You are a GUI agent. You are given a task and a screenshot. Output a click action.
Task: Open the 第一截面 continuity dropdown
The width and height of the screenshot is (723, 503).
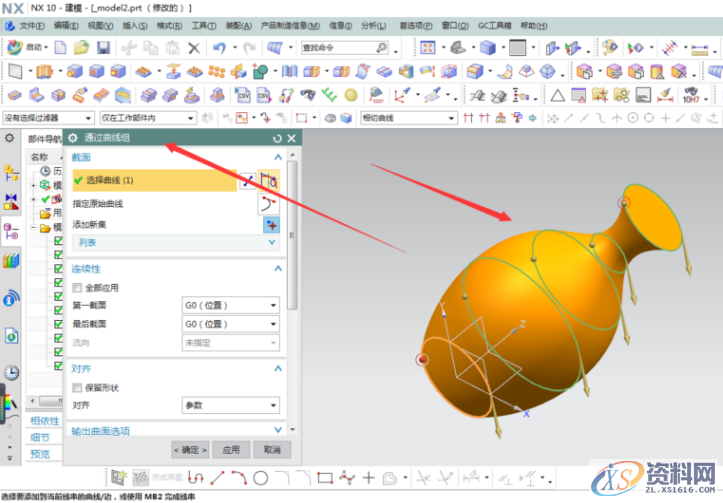coord(230,306)
